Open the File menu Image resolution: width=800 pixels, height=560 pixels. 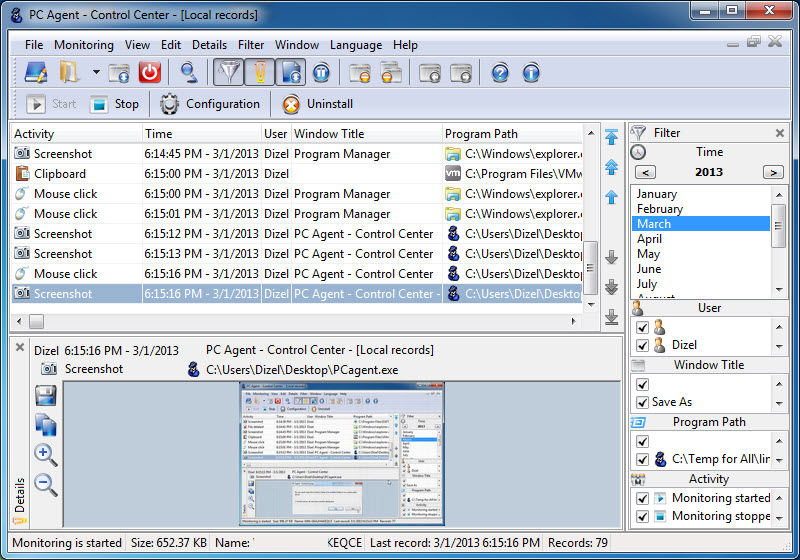tap(34, 45)
